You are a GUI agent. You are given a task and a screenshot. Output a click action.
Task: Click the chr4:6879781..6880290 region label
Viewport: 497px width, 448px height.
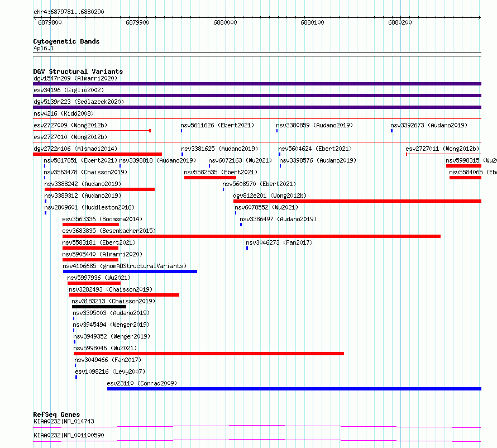point(69,12)
